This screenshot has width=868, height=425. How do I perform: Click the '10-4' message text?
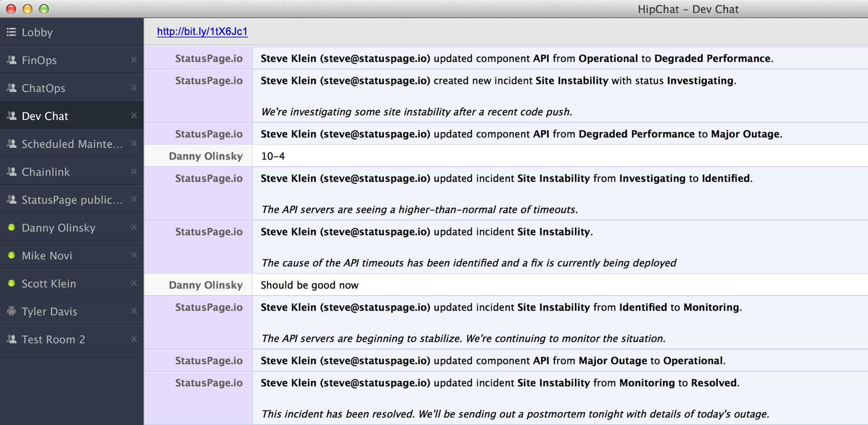click(273, 156)
